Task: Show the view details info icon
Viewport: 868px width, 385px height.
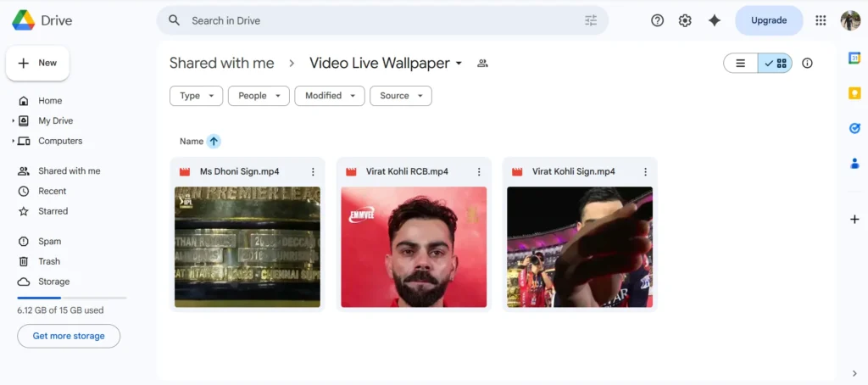Action: point(807,63)
